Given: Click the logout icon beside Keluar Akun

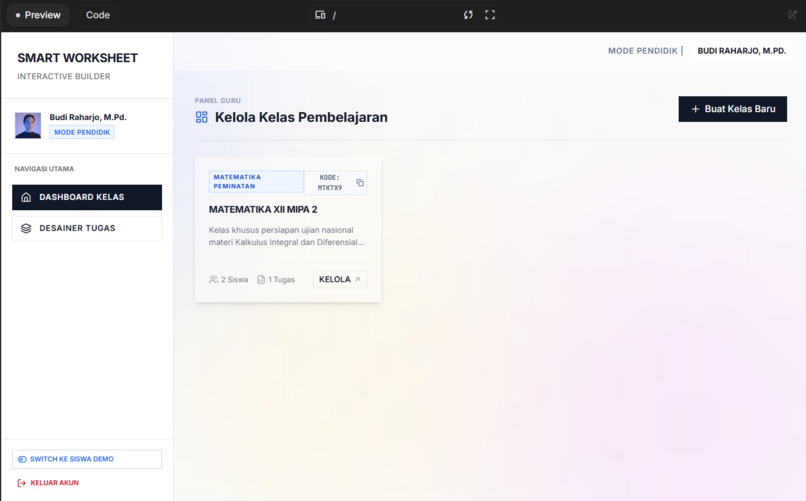Looking at the screenshot, I should coord(22,483).
